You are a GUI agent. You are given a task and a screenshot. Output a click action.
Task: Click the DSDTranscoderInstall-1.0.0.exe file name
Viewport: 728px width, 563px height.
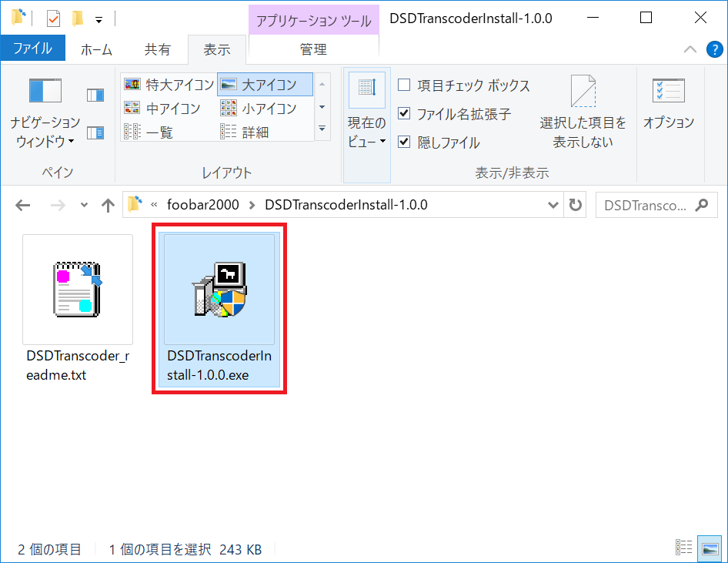click(219, 365)
